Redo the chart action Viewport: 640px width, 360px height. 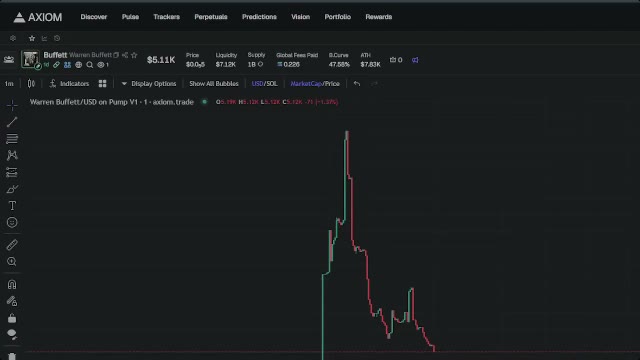(x=374, y=84)
